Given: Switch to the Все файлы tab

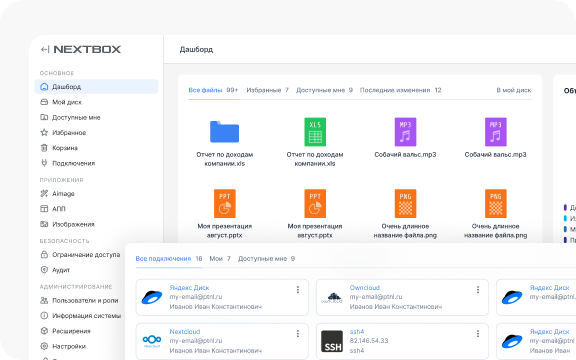Looking at the screenshot, I should (213, 90).
